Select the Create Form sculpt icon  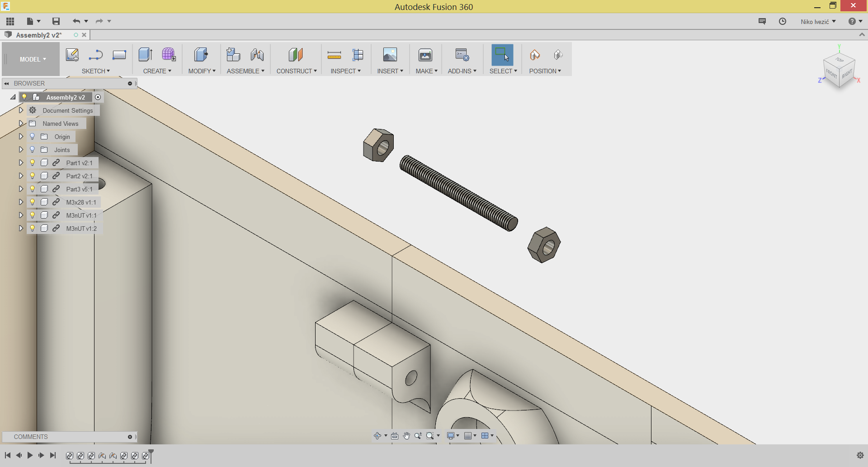coord(169,55)
